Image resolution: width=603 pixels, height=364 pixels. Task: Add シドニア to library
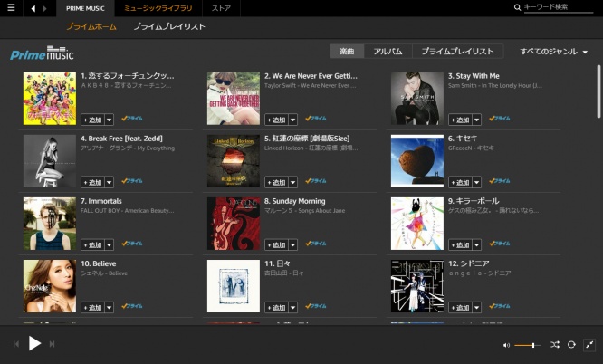(x=460, y=308)
